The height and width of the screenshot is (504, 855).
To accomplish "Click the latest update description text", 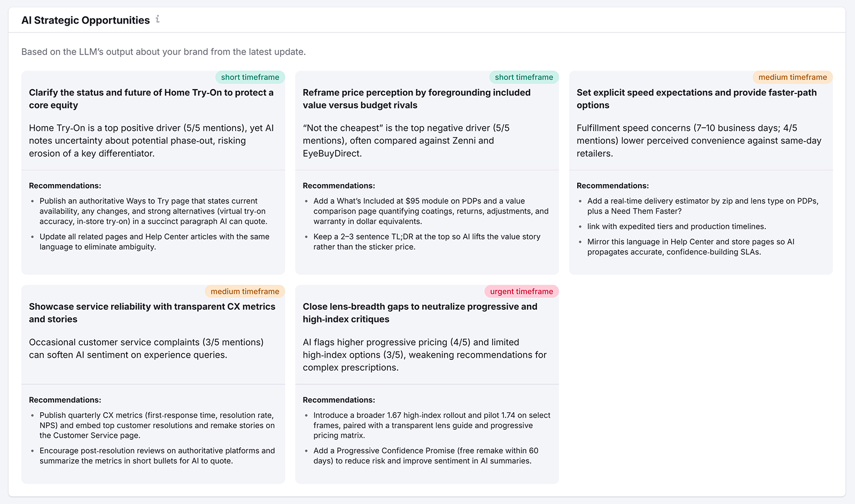I will point(164,52).
